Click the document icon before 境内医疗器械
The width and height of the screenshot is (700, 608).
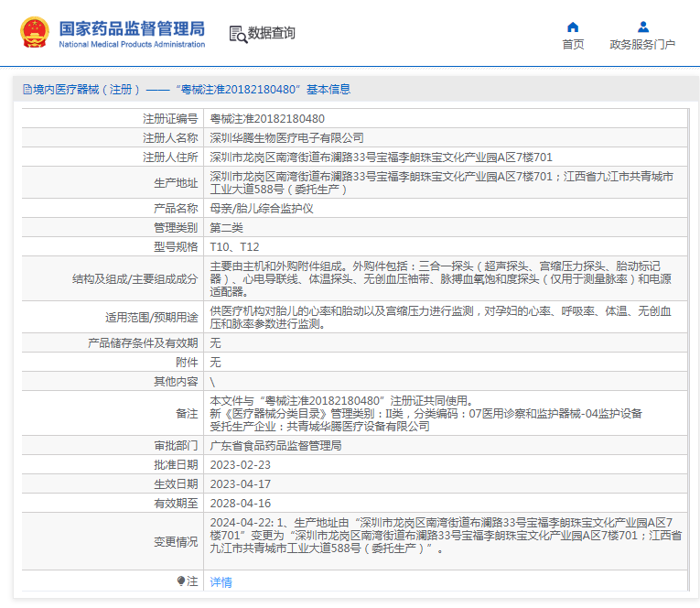pos(27,90)
